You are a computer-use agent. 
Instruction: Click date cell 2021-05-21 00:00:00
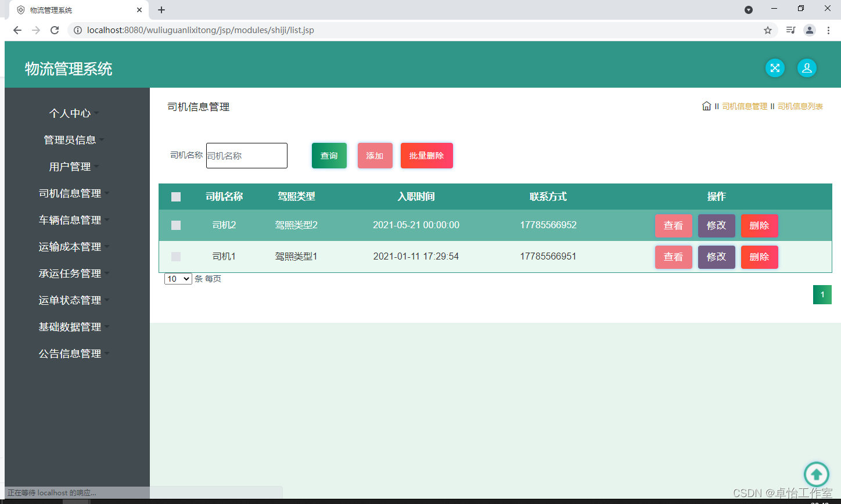pyautogui.click(x=416, y=225)
